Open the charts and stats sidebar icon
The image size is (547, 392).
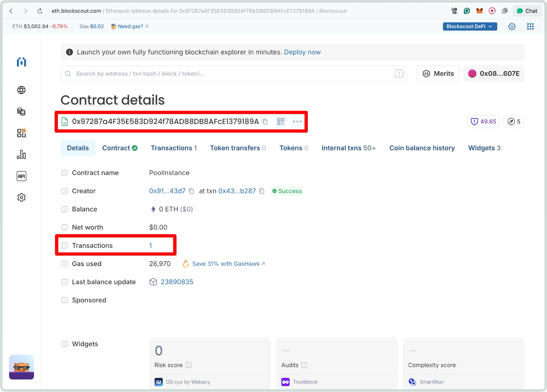tap(22, 154)
